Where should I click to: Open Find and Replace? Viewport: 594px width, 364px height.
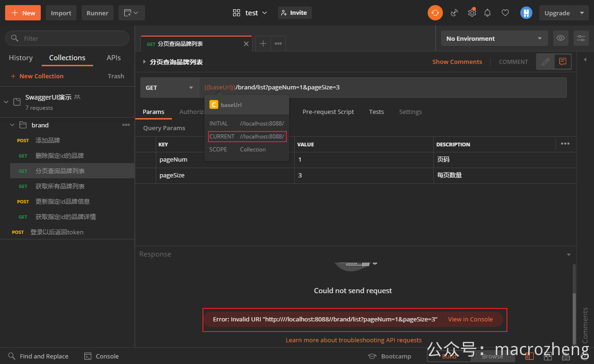[38, 356]
